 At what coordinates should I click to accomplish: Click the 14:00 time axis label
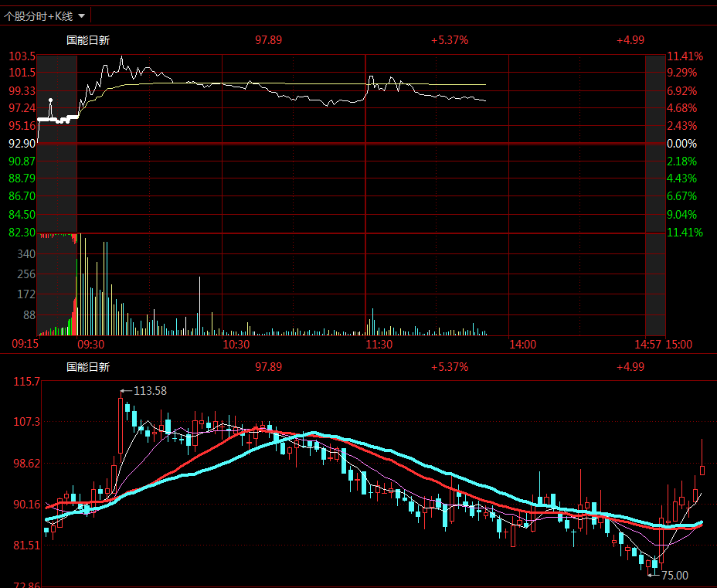point(522,345)
